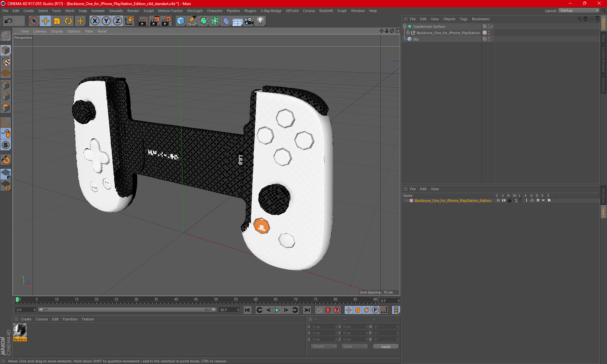Add a Camera object

(249, 21)
